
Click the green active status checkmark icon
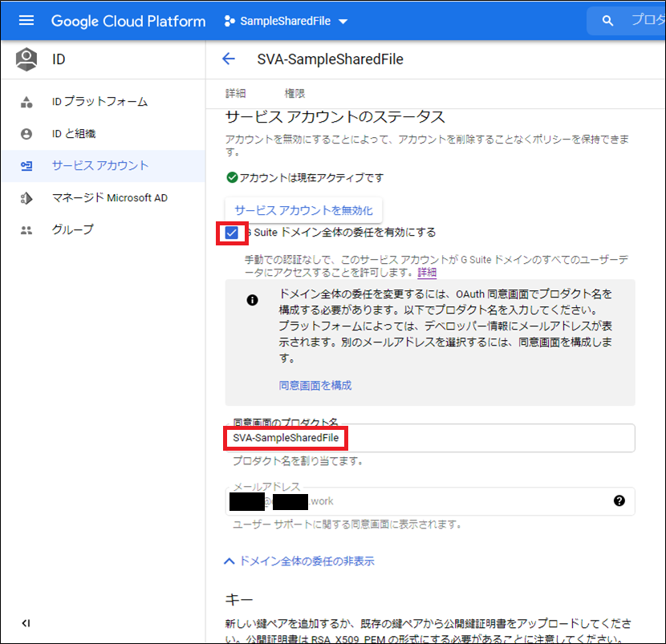coord(232,177)
